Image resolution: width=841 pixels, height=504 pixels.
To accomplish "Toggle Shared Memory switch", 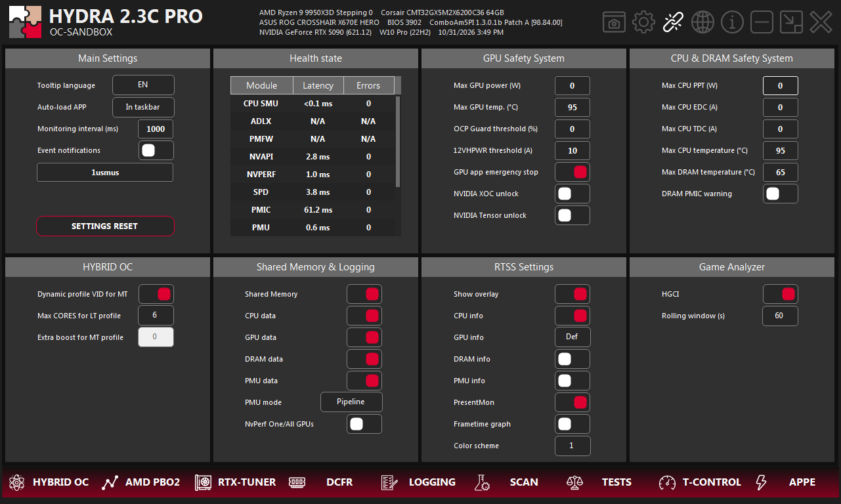I will (364, 294).
